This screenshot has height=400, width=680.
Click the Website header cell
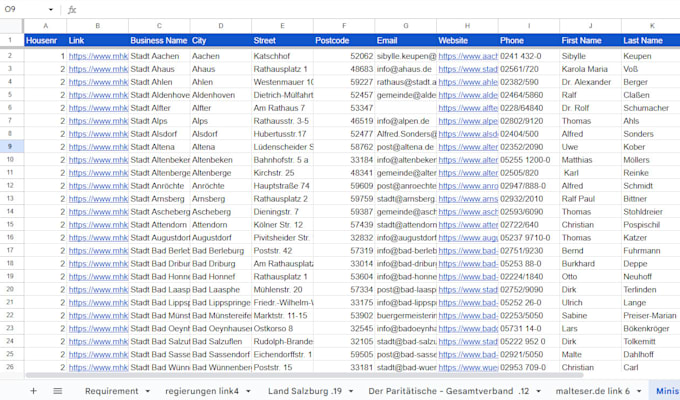coord(468,40)
